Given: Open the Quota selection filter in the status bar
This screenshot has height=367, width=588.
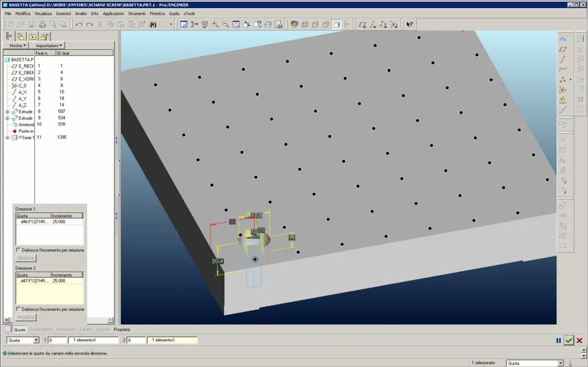Looking at the screenshot, I should click(x=535, y=363).
